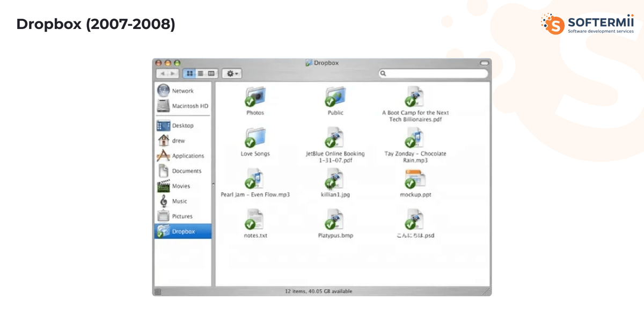Click the "Photos" folder name
Screen dimensions: 644x322
(255, 113)
